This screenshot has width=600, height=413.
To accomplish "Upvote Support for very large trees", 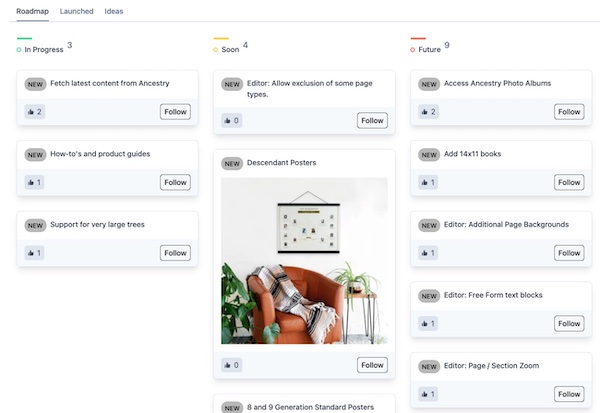I will (34, 253).
